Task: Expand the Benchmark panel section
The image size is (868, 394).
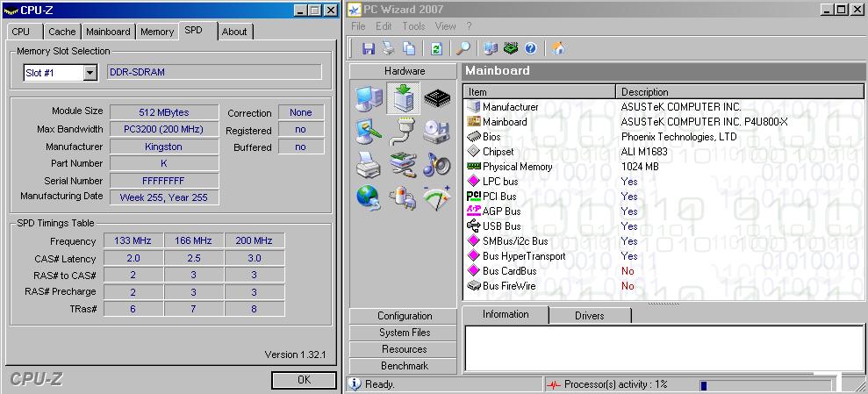Action: tap(405, 366)
